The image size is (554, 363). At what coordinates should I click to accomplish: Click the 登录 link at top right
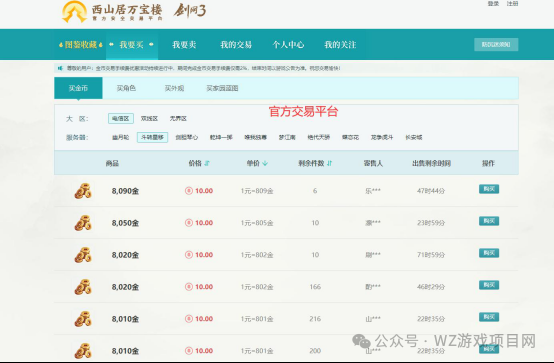493,4
